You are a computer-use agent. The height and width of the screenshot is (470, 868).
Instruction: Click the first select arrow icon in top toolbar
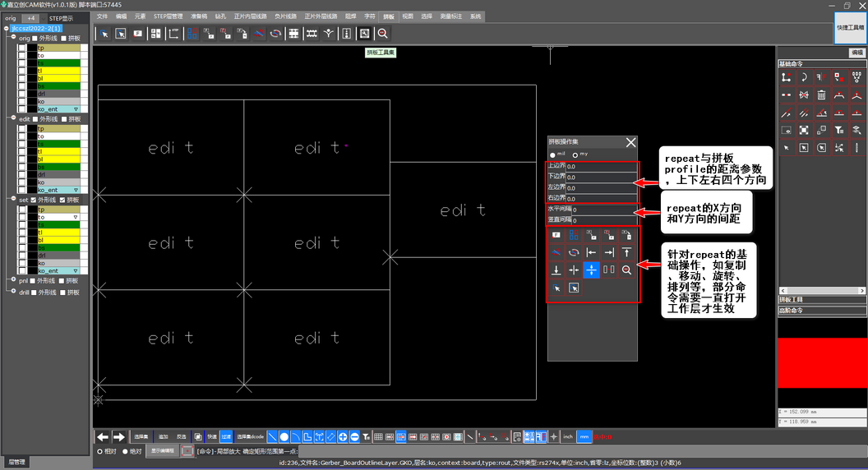pos(104,34)
